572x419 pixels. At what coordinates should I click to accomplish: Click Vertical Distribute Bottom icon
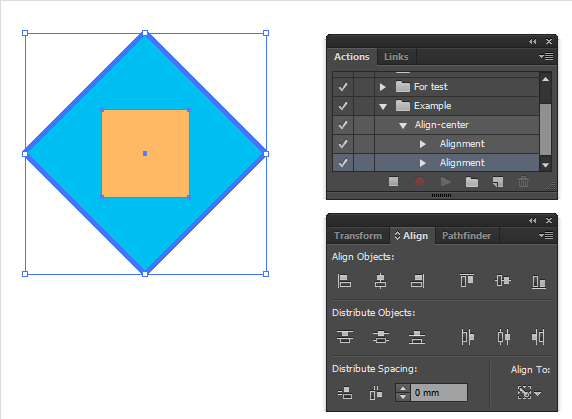417,337
